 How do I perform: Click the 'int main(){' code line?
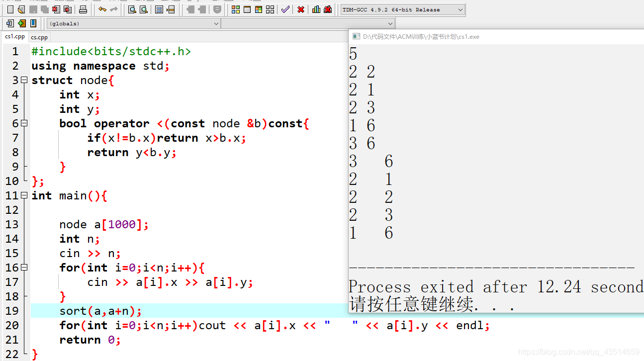point(69,196)
